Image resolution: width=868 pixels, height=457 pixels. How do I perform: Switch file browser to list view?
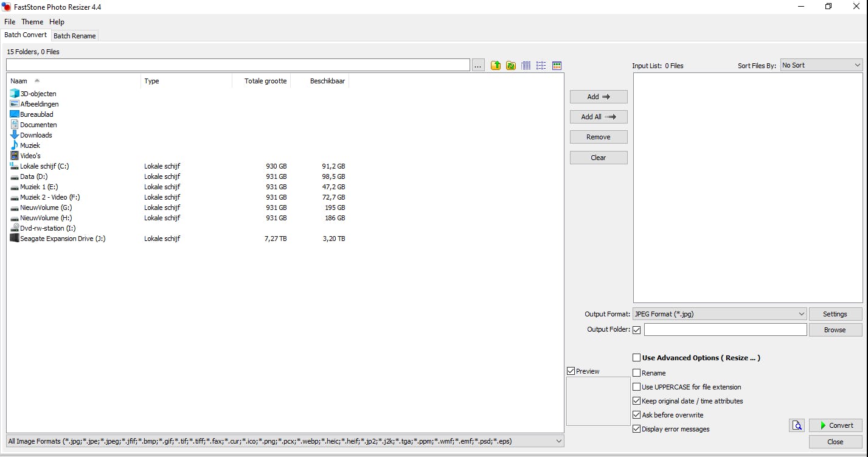click(x=541, y=65)
